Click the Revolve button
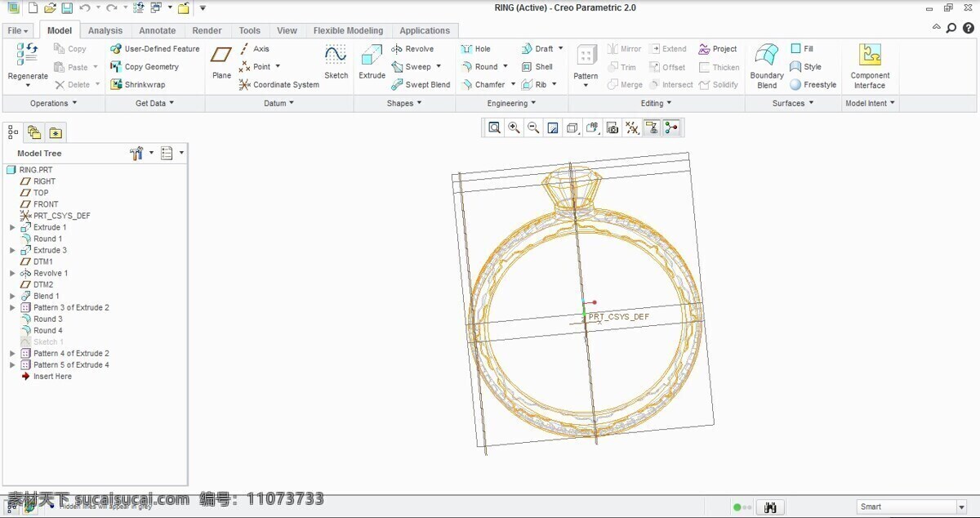The width and height of the screenshot is (980, 518). pyautogui.click(x=412, y=49)
